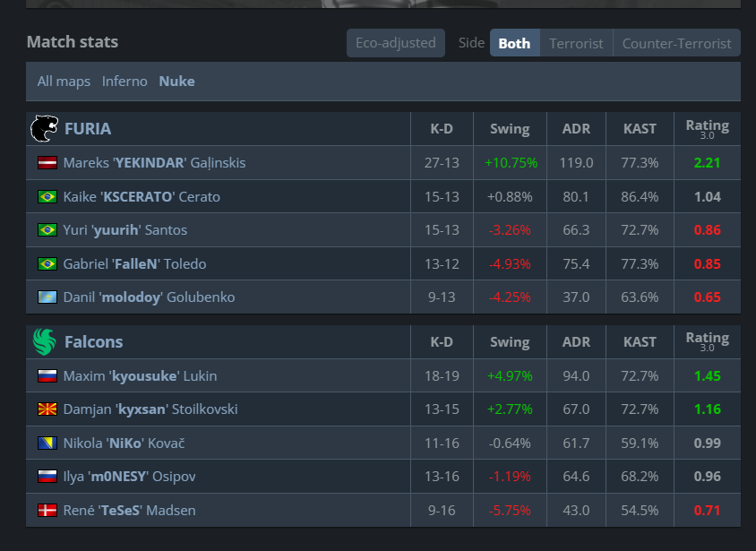Select the Terrorist side filter
Screen dimensions: 756x551
[x=576, y=43]
